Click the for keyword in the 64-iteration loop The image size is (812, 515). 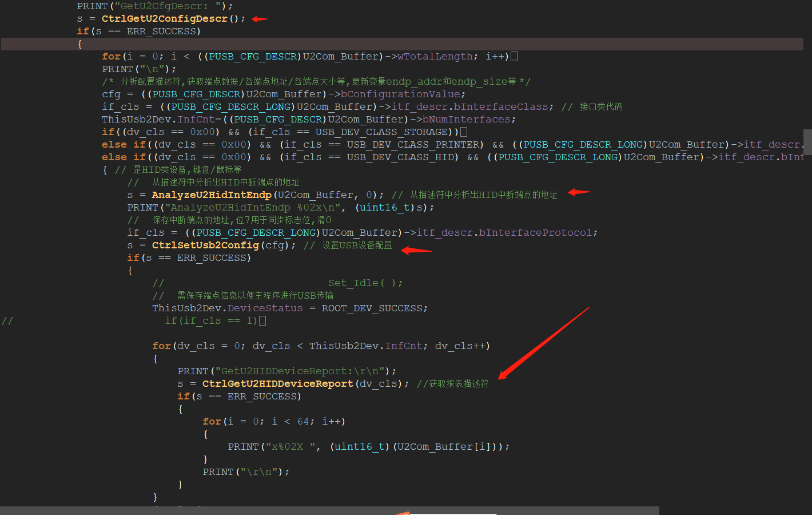tap(212, 421)
